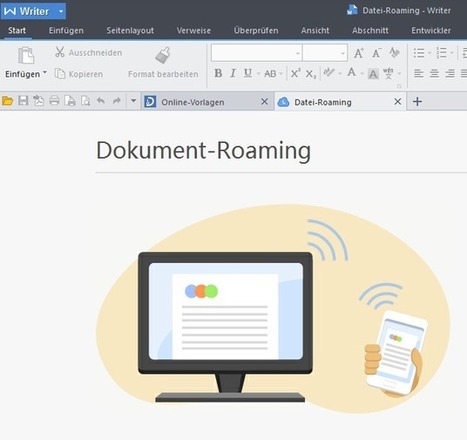Open the Verweise ribbon tab
467x440 pixels.
[x=194, y=31]
